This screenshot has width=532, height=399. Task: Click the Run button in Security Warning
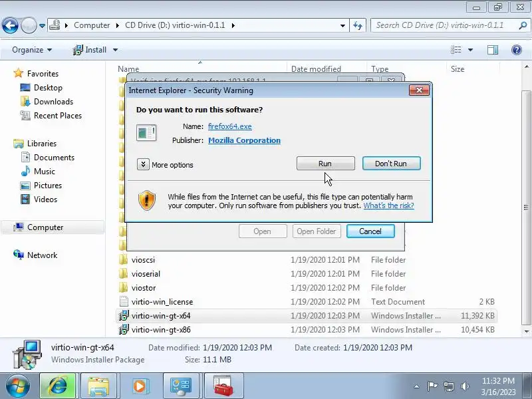click(x=325, y=164)
